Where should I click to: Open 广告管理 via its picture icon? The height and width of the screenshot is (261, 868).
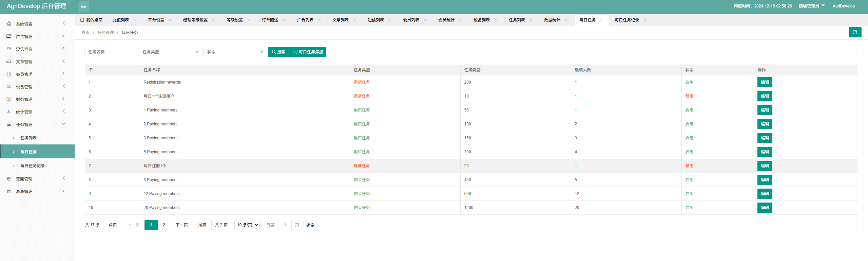9,36
